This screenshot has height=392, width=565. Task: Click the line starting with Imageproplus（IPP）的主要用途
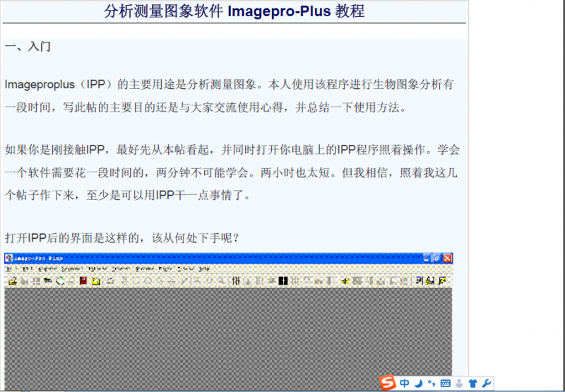229,85
